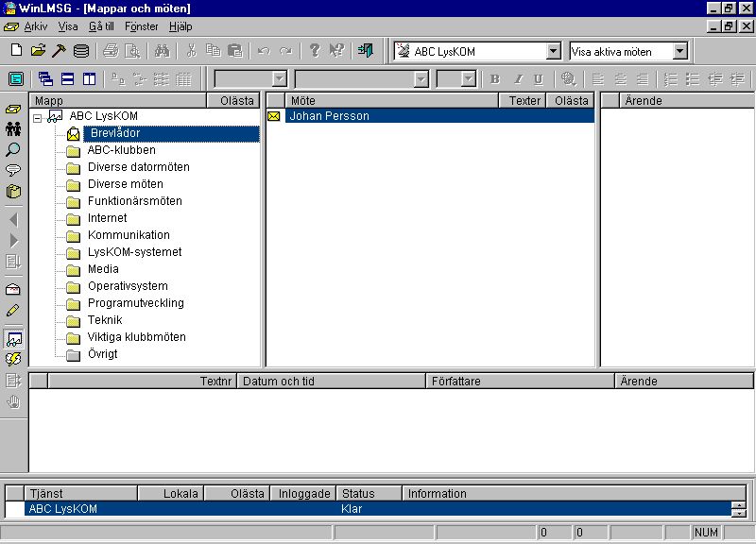The image size is (756, 544).
Task: Click the printer icon in the toolbar
Action: click(111, 51)
